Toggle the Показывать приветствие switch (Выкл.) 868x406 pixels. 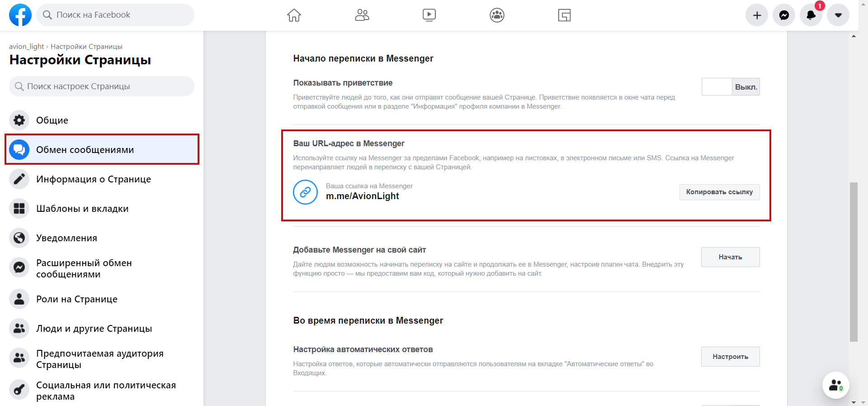[731, 87]
